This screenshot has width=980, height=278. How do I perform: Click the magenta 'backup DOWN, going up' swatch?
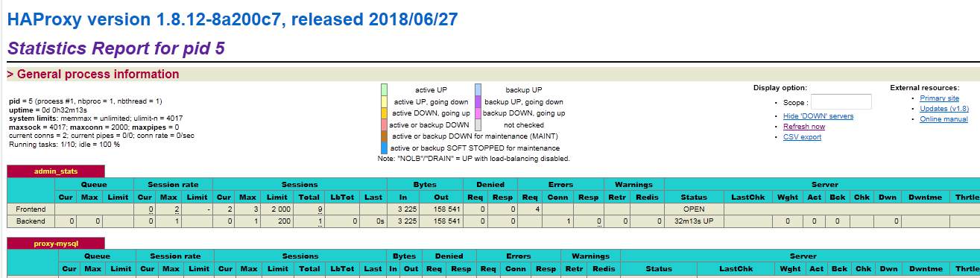click(x=478, y=113)
